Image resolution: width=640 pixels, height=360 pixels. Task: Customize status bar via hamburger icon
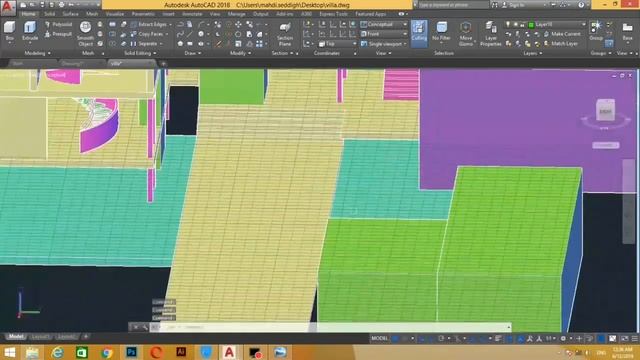click(634, 338)
